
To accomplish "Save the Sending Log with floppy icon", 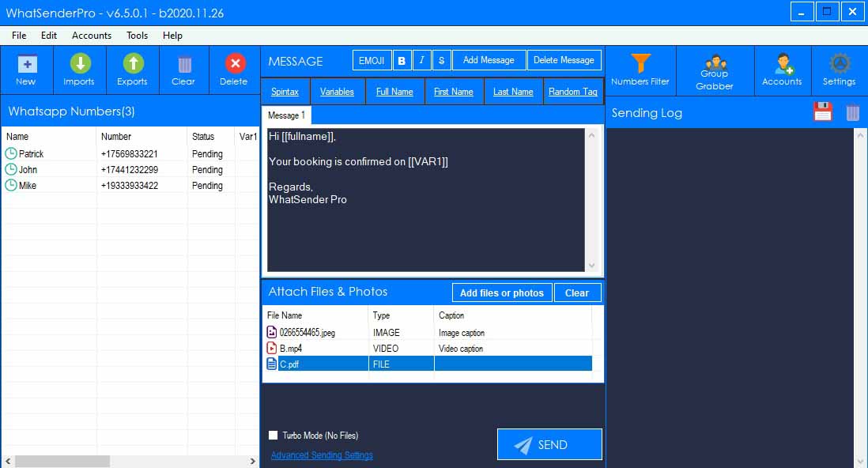I will tap(822, 111).
